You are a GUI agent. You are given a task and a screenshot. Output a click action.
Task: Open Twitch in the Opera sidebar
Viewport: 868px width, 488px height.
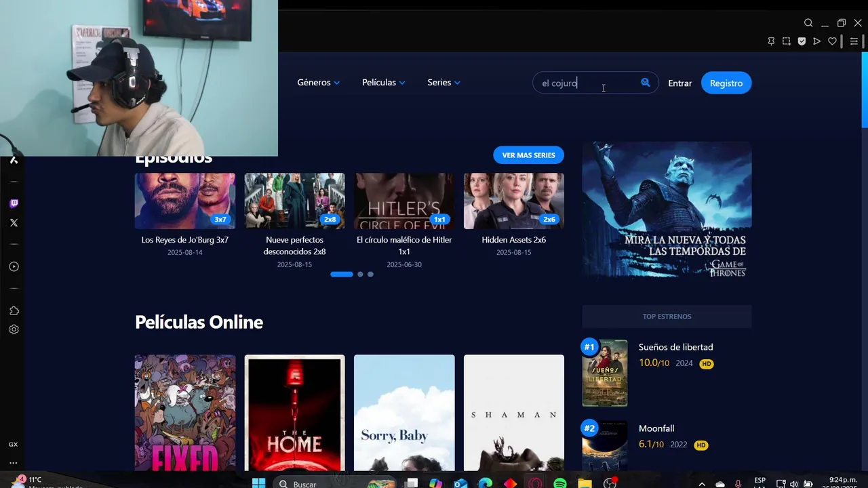pos(14,203)
